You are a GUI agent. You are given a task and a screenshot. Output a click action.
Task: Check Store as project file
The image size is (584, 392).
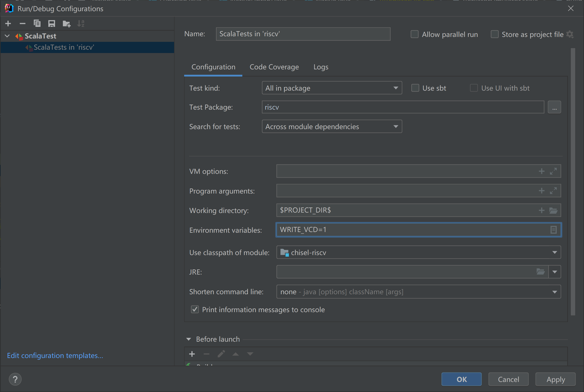tap(494, 34)
